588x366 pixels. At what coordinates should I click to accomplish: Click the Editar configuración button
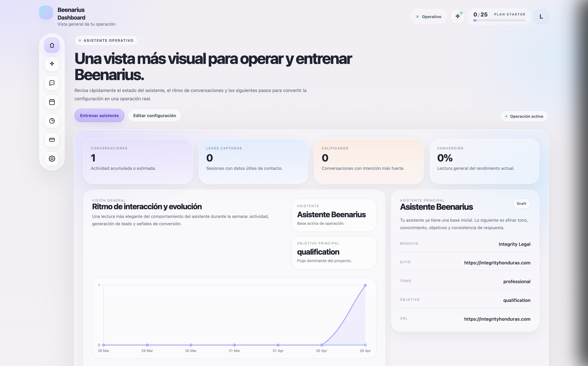click(154, 115)
